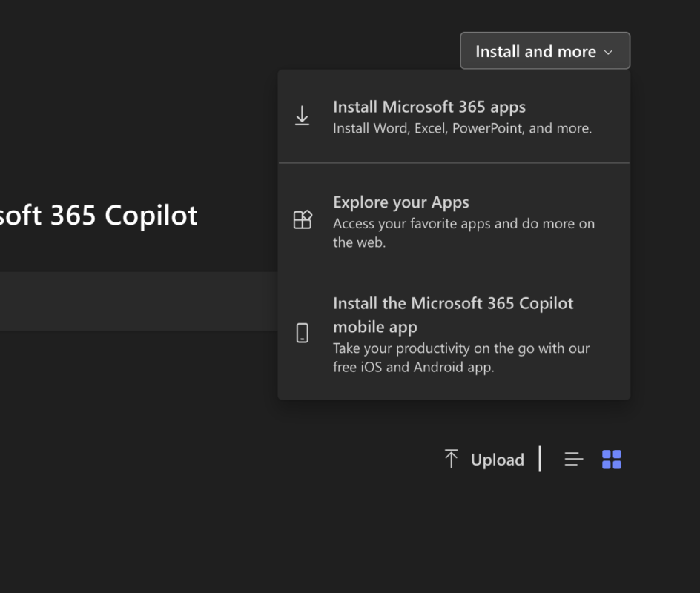
Task: Click the Upload button
Action: pos(484,459)
